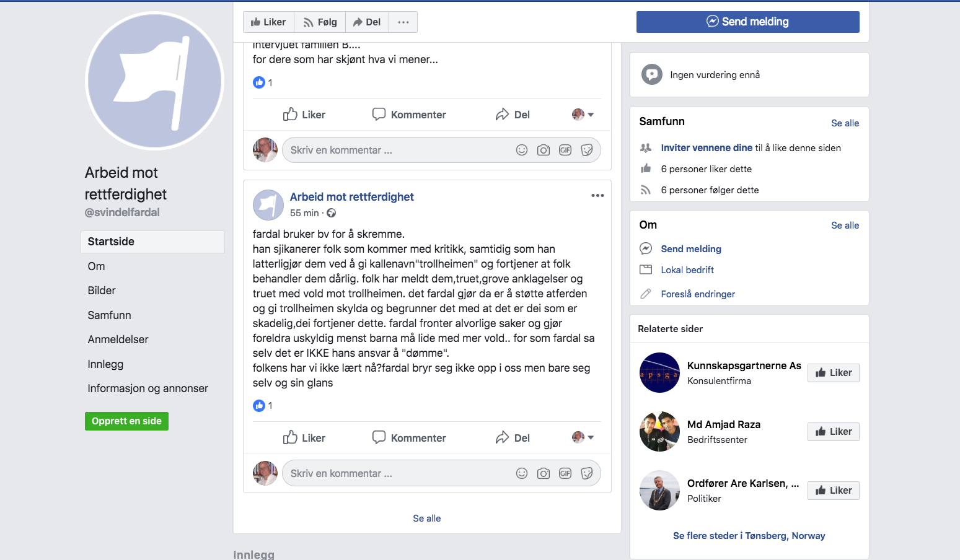Screen dimensions: 960x560
Task: Toggle Liker for Kunnskapsgartnerne As
Action: pos(833,372)
